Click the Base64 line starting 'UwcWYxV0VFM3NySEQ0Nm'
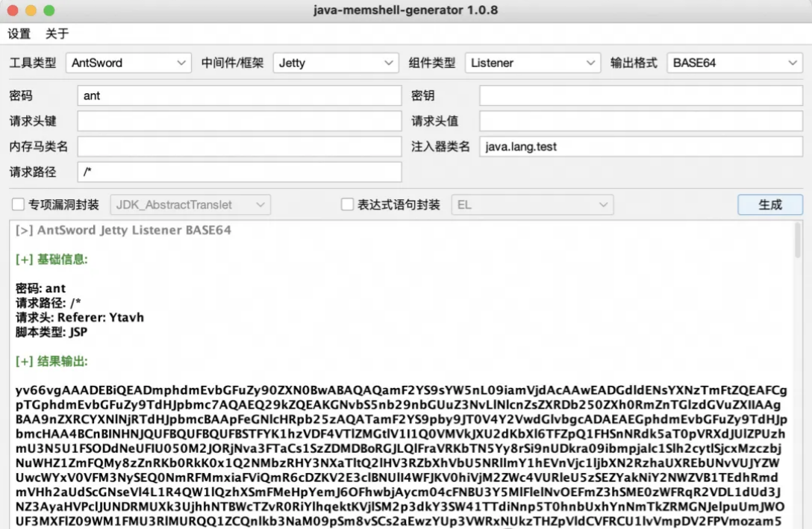 pos(397,478)
